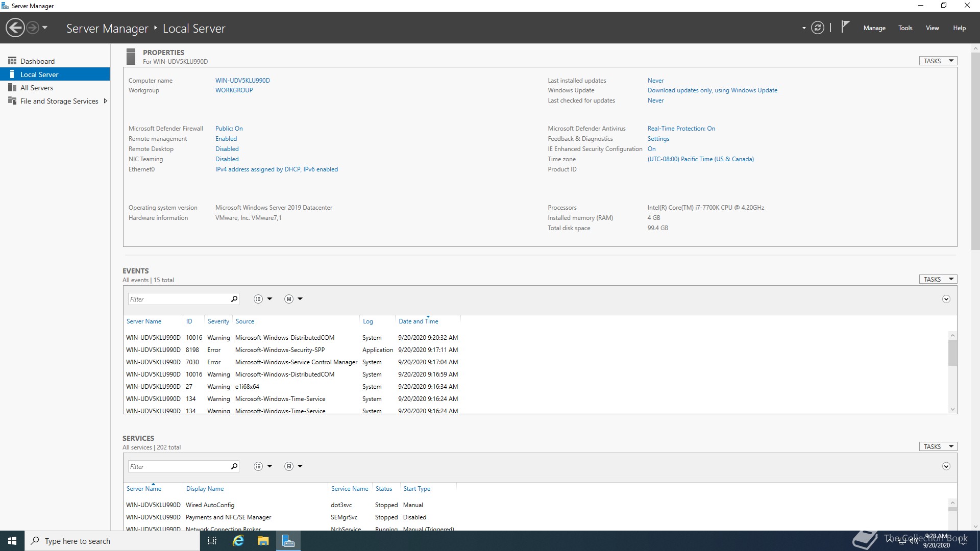This screenshot has width=980, height=551.
Task: Click Last installed updates Never link
Action: click(x=655, y=81)
